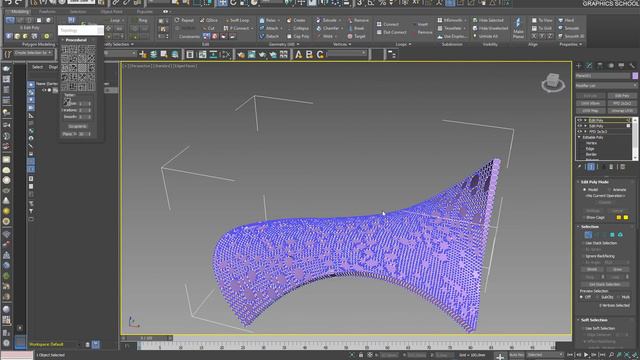Collapse the Soft Selection rollout
The width and height of the screenshot is (640, 360).
[x=579, y=320]
